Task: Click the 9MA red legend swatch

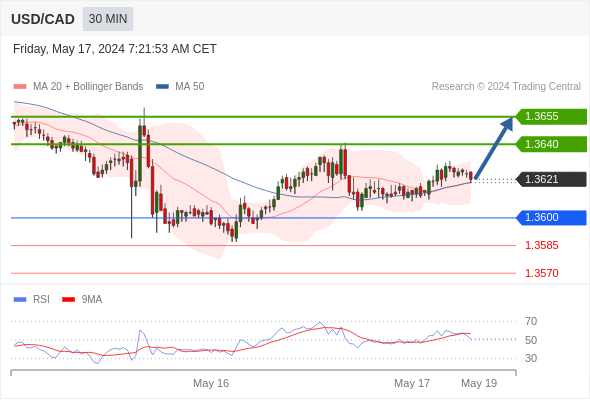Action: point(68,300)
